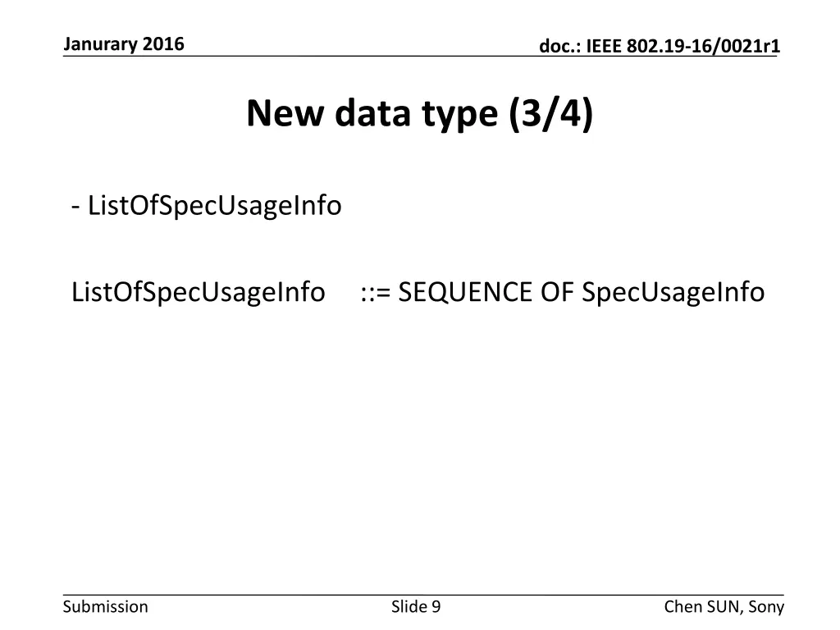Click the number "9" in footer
Image resolution: width=840 pixels, height=630 pixels.
(x=436, y=607)
